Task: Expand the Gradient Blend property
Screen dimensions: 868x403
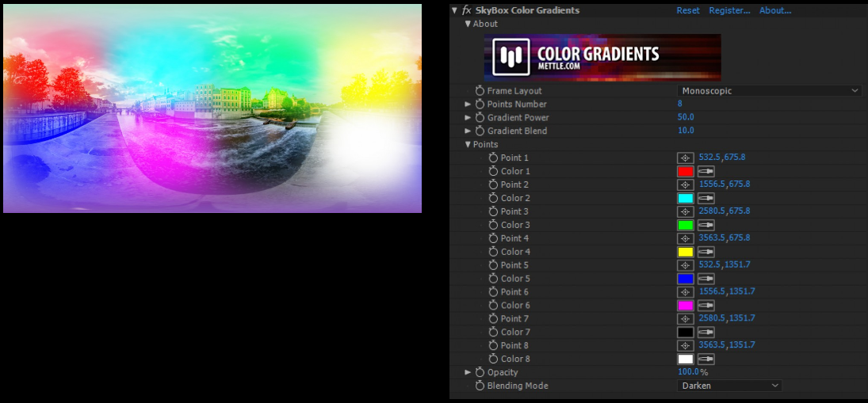Action: [468, 131]
